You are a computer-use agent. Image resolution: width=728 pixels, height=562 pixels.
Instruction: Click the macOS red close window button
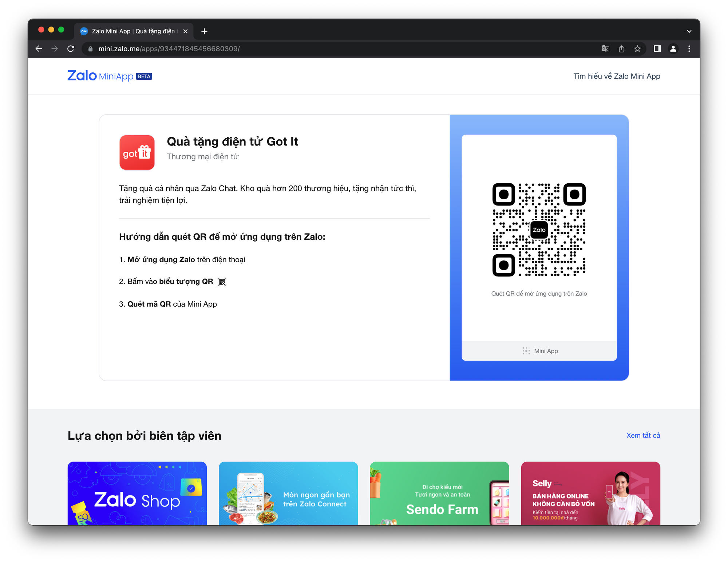click(x=41, y=30)
